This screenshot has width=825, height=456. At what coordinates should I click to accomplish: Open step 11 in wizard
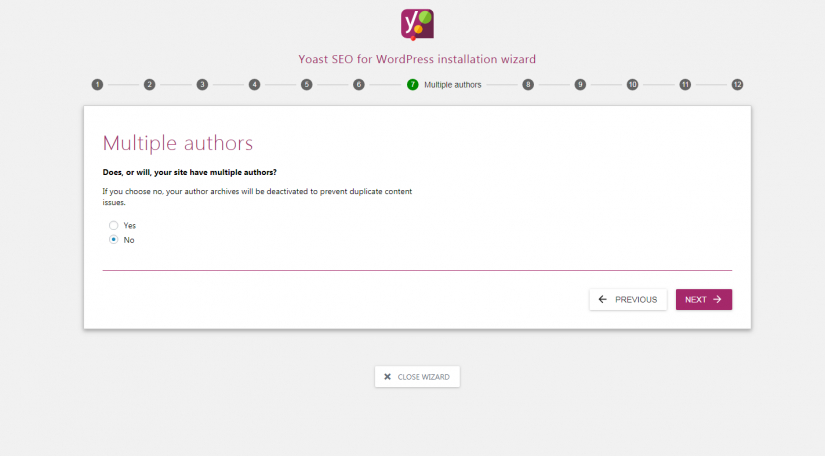click(685, 85)
